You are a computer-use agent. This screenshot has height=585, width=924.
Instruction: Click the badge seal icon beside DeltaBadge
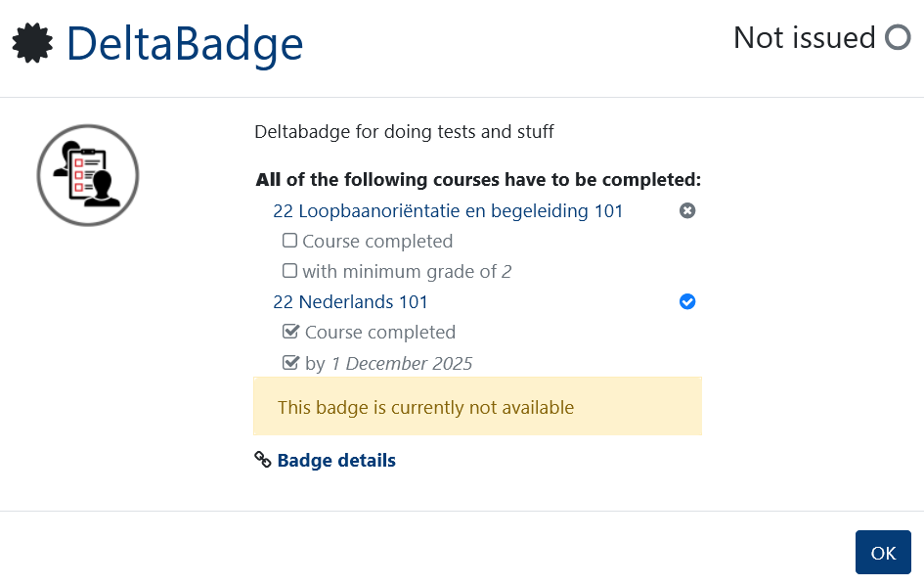32,44
